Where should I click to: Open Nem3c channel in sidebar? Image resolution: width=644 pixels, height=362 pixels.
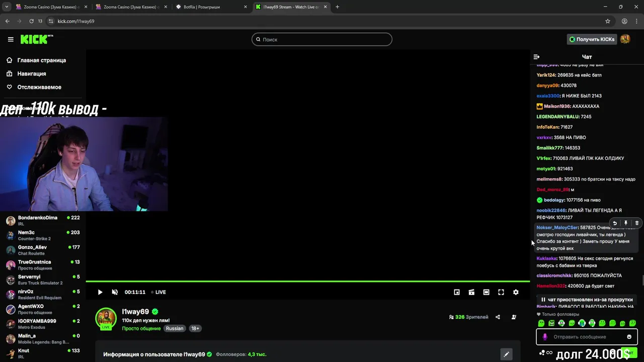(43, 235)
